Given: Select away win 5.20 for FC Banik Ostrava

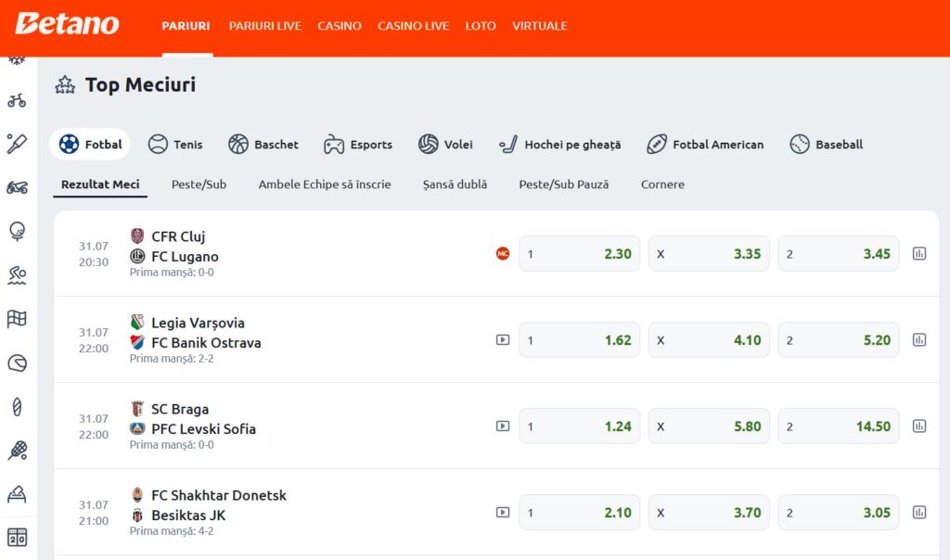Looking at the screenshot, I should [x=838, y=340].
